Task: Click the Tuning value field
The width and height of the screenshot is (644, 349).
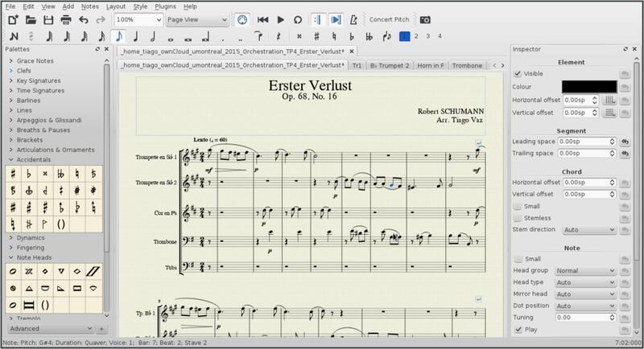Action: [586, 318]
